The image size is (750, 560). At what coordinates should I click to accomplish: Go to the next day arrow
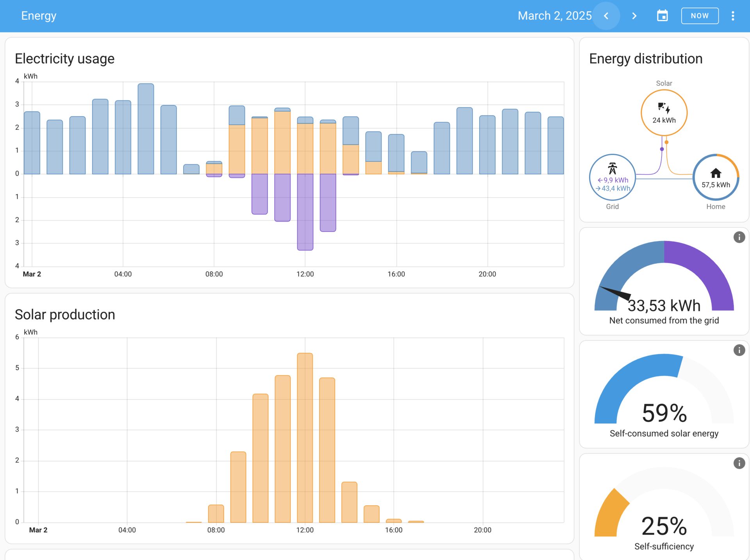point(634,16)
